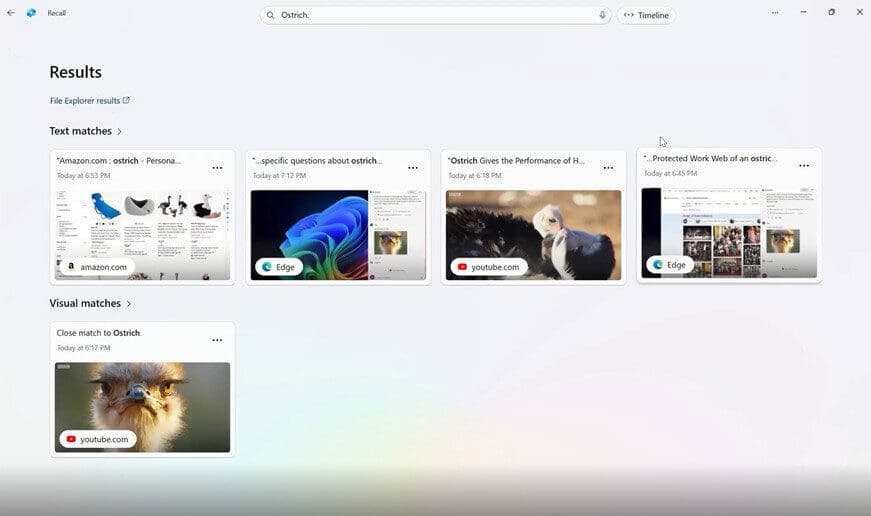Viewport: 871px width, 516px height.
Task: Restore down the Recall window
Action: coord(832,12)
